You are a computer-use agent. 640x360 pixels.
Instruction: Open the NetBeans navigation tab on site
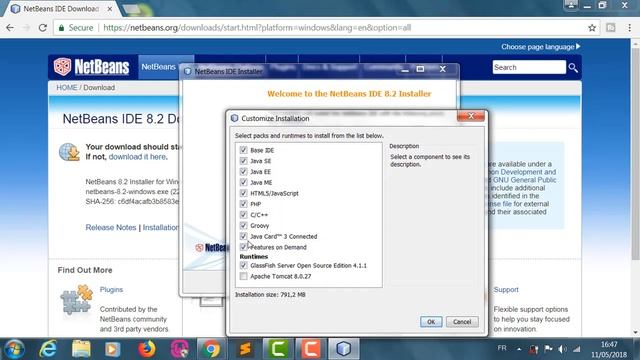[158, 67]
